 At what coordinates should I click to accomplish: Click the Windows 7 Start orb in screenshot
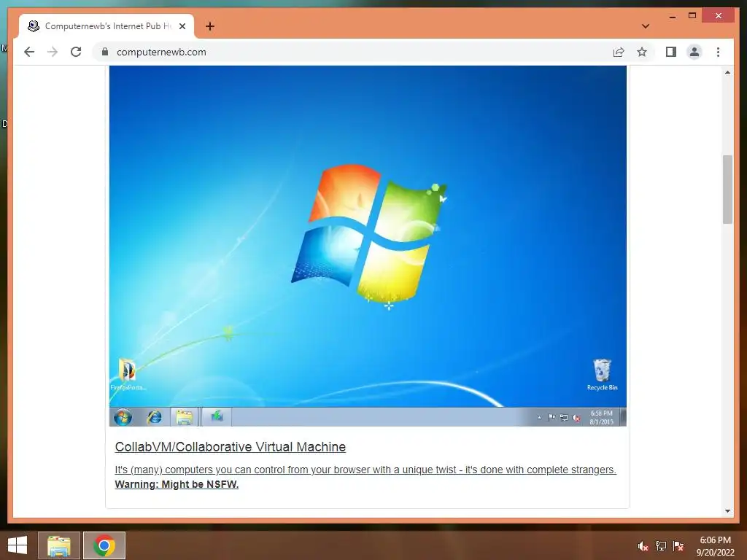pyautogui.click(x=123, y=417)
